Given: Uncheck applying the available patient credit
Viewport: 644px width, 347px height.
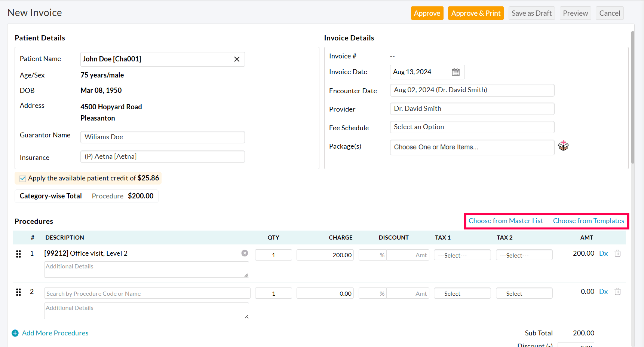Looking at the screenshot, I should coord(22,178).
